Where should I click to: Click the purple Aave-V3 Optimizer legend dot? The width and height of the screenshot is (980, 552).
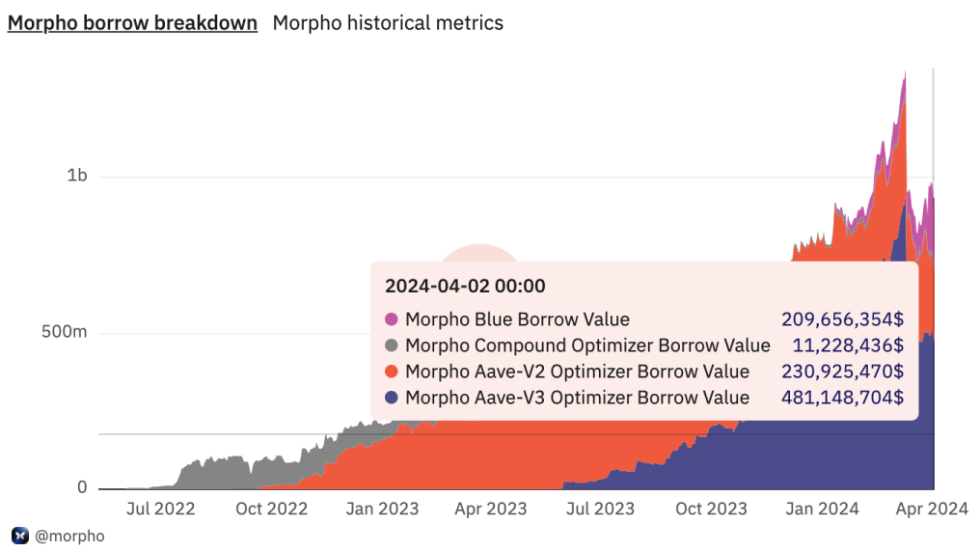(391, 398)
